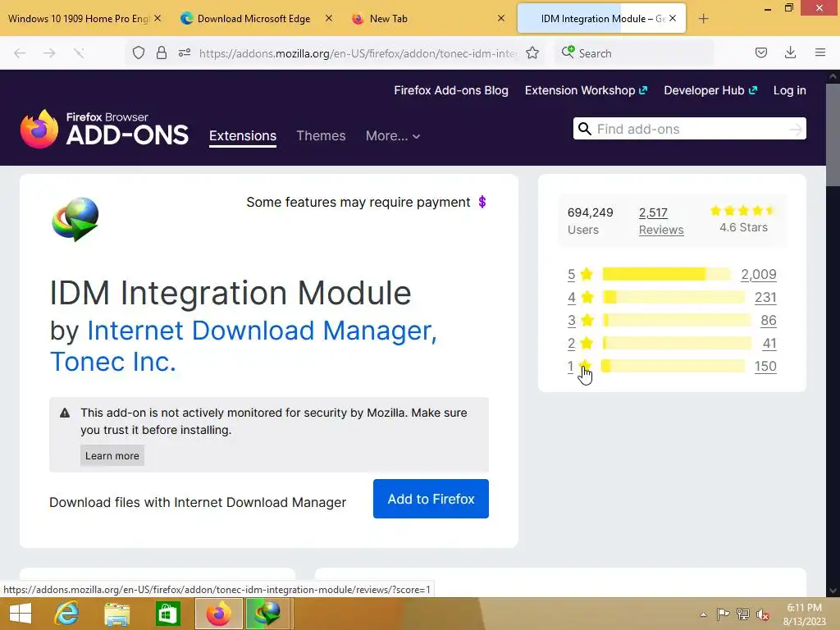
Task: Click the magnifier icon in Find add-ons
Action: (x=585, y=129)
